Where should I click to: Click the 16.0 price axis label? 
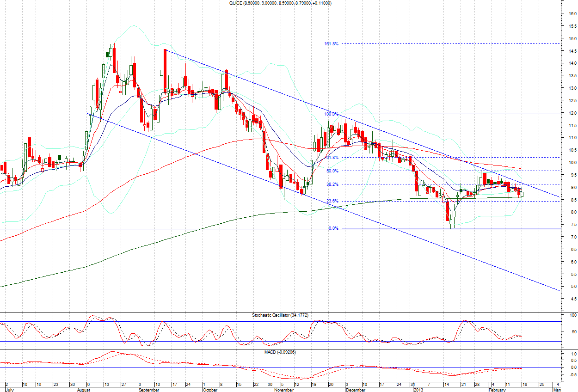[x=572, y=13]
